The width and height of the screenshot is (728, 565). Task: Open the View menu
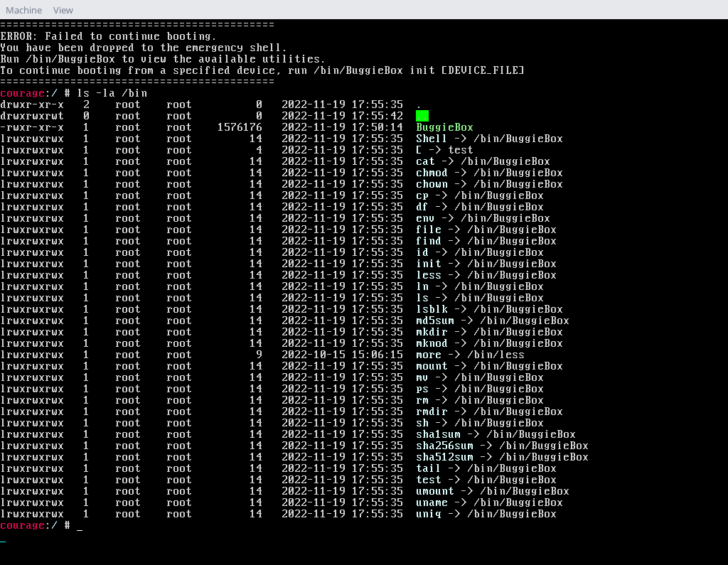pos(63,10)
